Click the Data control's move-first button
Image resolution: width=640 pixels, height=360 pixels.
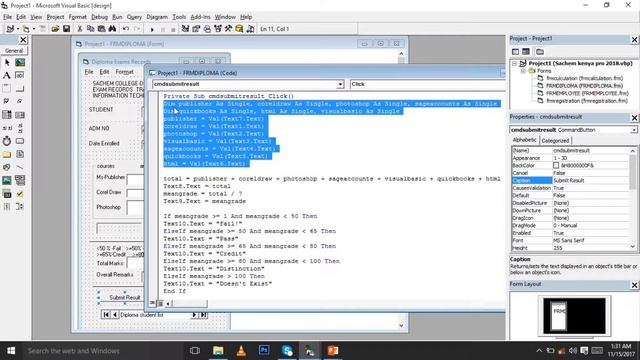coord(106,315)
